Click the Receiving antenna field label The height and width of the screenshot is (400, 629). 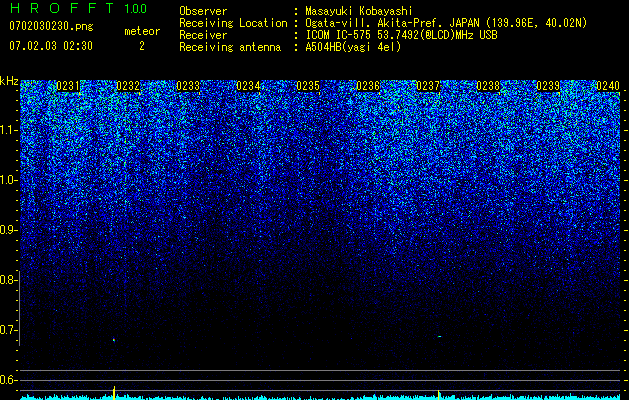pyautogui.click(x=230, y=47)
